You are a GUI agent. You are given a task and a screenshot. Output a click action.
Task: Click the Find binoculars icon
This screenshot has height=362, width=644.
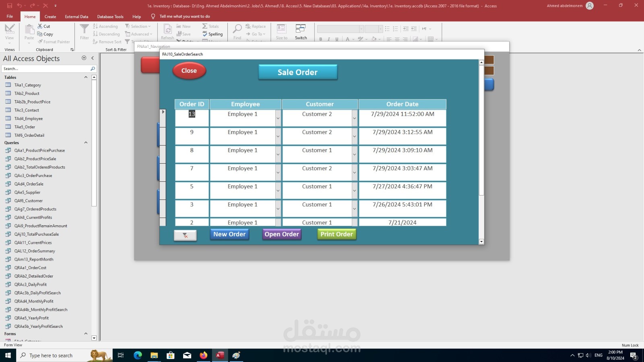click(x=237, y=29)
